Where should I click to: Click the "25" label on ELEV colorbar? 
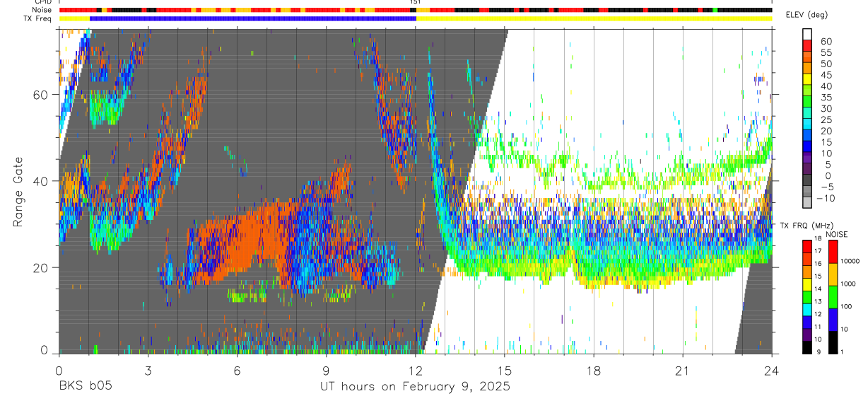point(826,120)
